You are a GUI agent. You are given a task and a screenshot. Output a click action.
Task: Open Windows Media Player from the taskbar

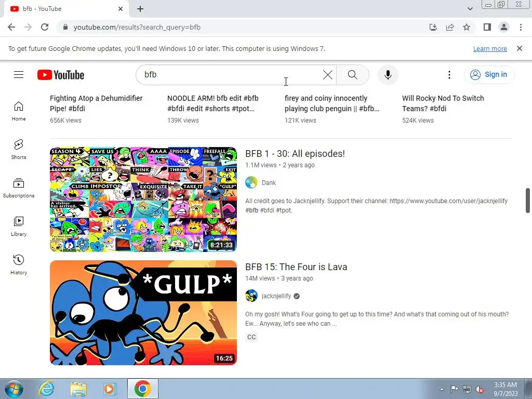tap(110, 389)
